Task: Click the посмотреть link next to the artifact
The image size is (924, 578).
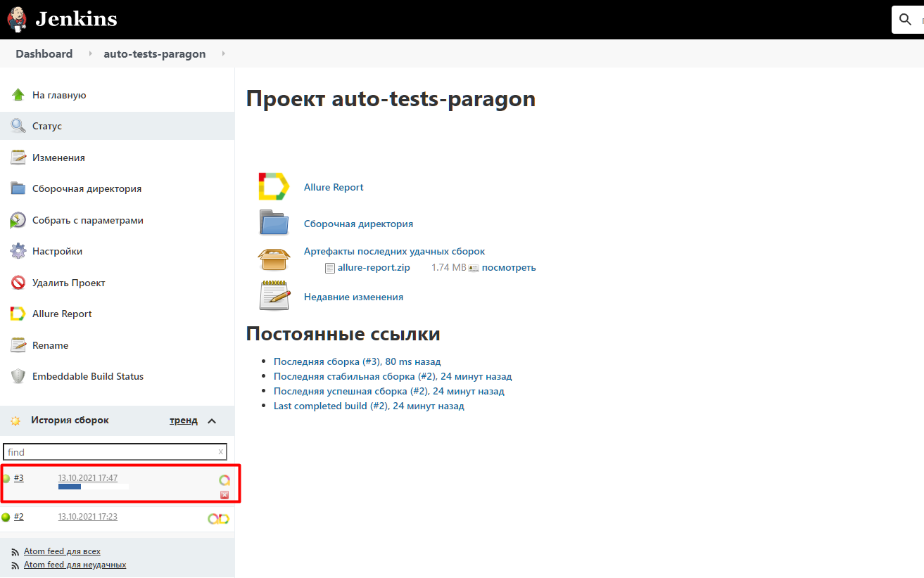Action: (509, 267)
